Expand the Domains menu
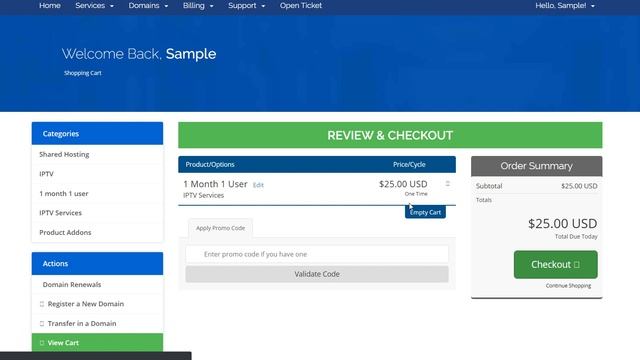The width and height of the screenshot is (640, 360). point(148,5)
